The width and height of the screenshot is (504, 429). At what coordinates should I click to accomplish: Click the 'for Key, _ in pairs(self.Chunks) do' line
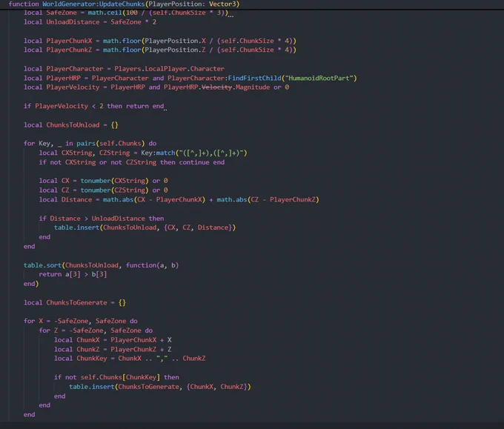pos(90,143)
